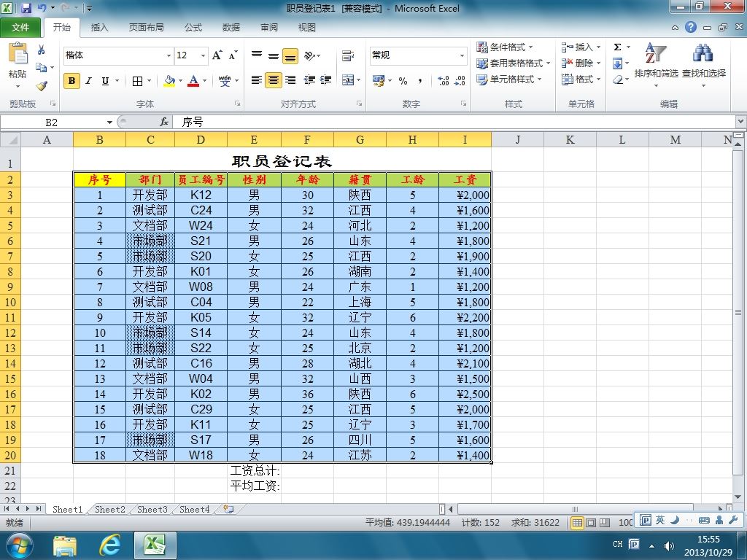The height and width of the screenshot is (560, 747).
Task: Decrease the indent
Action: [309, 80]
